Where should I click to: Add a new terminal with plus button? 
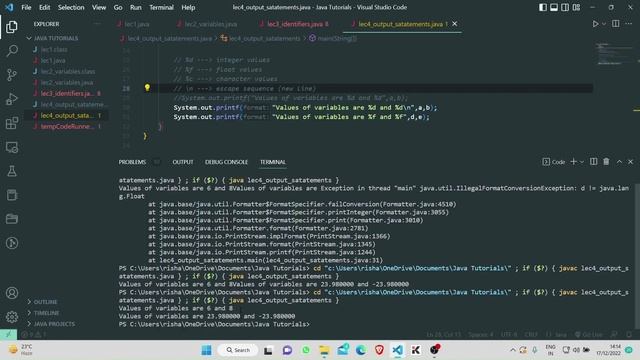coord(573,162)
